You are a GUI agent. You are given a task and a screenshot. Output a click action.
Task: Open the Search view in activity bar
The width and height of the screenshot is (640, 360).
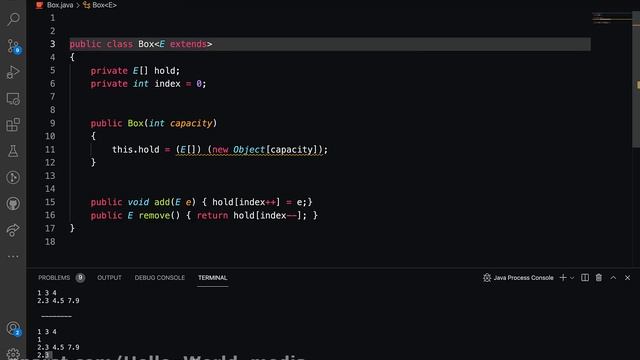click(x=13, y=19)
